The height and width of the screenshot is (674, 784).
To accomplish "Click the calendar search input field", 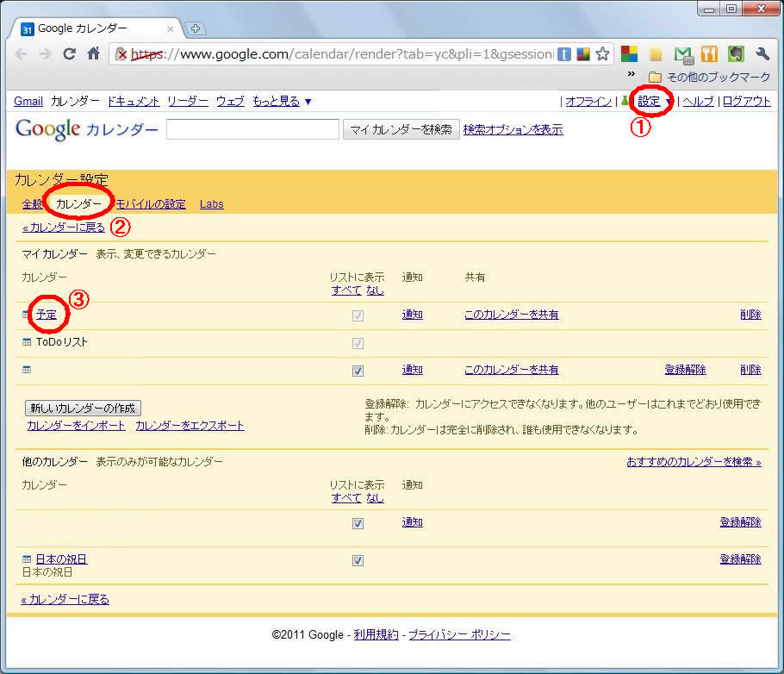I will click(x=252, y=129).
